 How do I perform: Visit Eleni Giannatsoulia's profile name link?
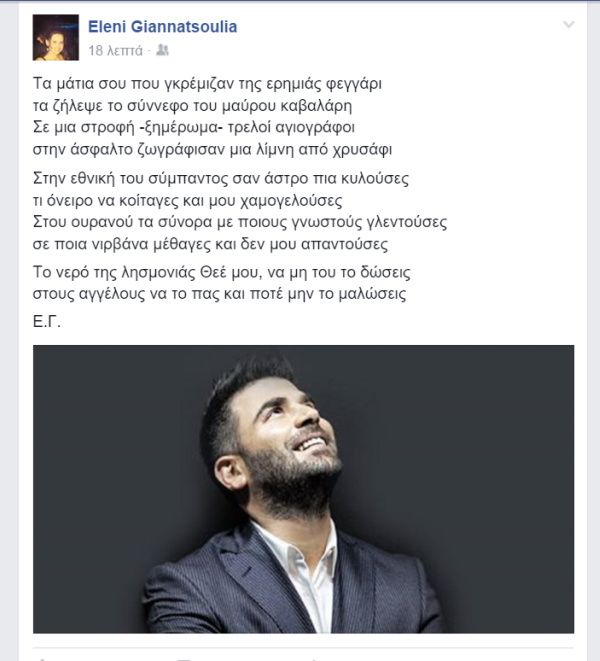[x=162, y=27]
